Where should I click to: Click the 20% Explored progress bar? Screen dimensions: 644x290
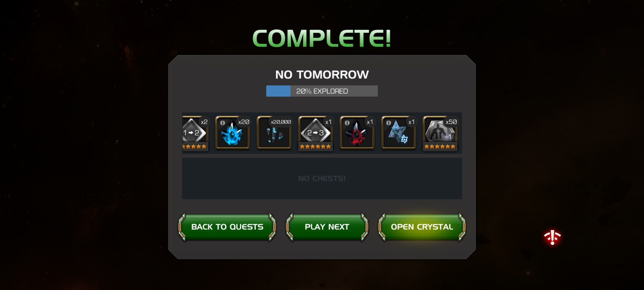click(322, 91)
